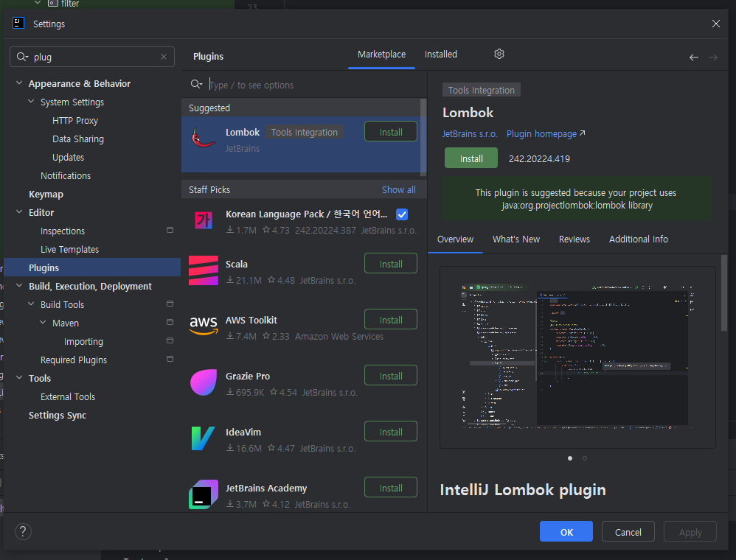Click the Tools Integration tag in details
This screenshot has height=560, width=736.
point(481,90)
